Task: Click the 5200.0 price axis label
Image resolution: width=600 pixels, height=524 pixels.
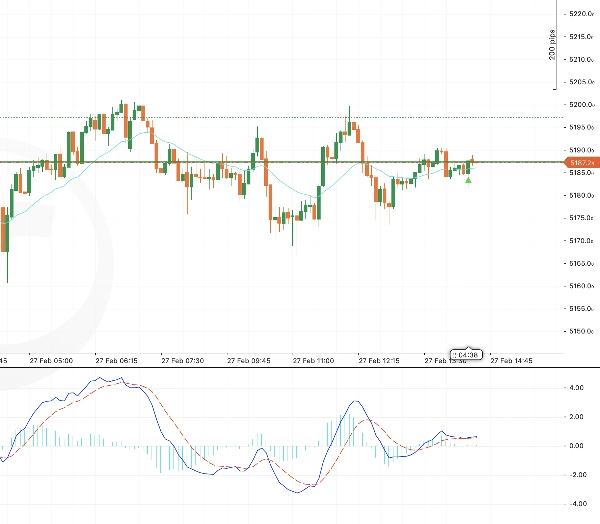Action: click(582, 104)
